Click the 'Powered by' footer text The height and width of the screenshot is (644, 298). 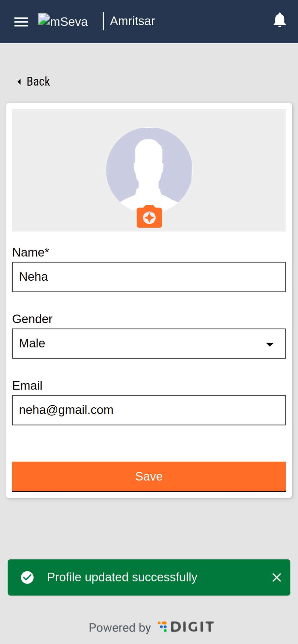pyautogui.click(x=120, y=627)
